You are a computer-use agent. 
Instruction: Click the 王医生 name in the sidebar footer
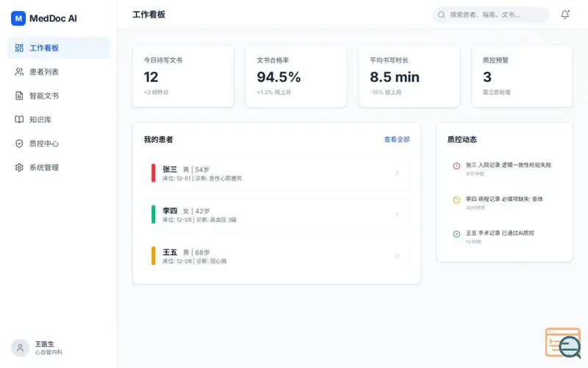coord(44,344)
